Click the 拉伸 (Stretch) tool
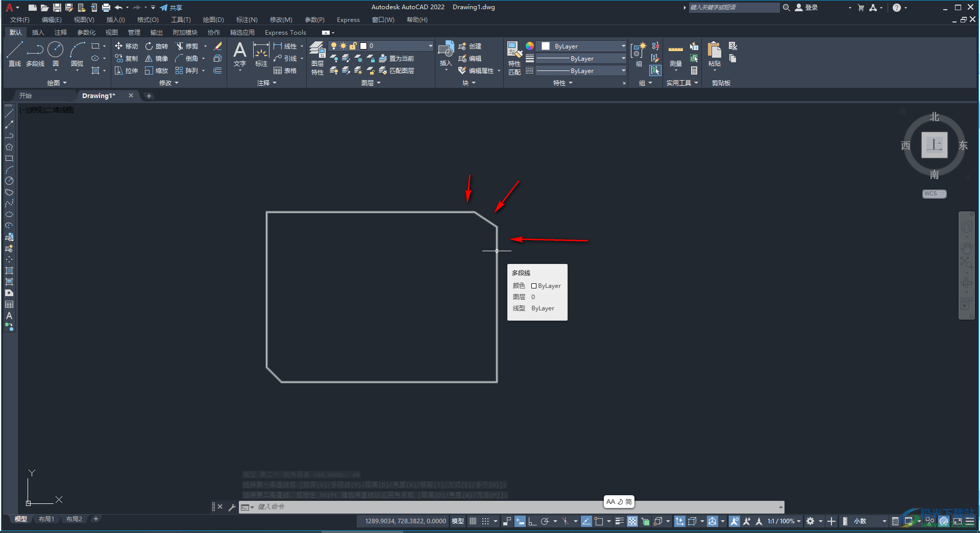Image resolution: width=980 pixels, height=533 pixels. click(x=126, y=70)
